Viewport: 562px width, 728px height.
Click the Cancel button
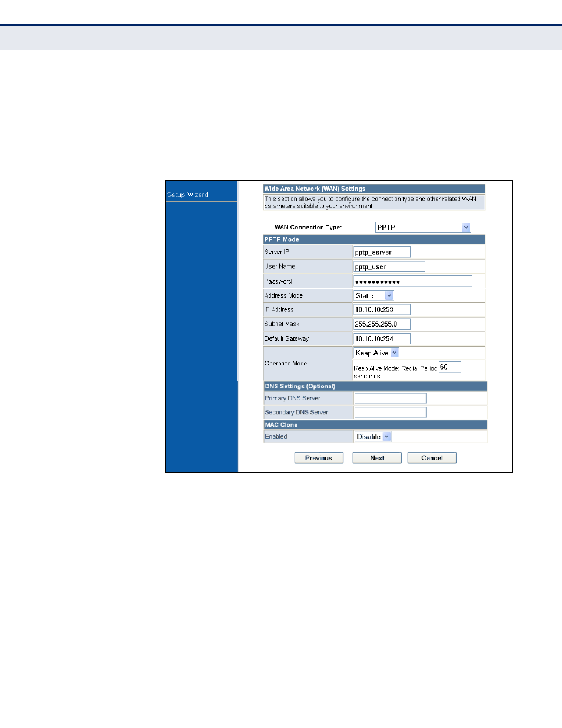[432, 458]
